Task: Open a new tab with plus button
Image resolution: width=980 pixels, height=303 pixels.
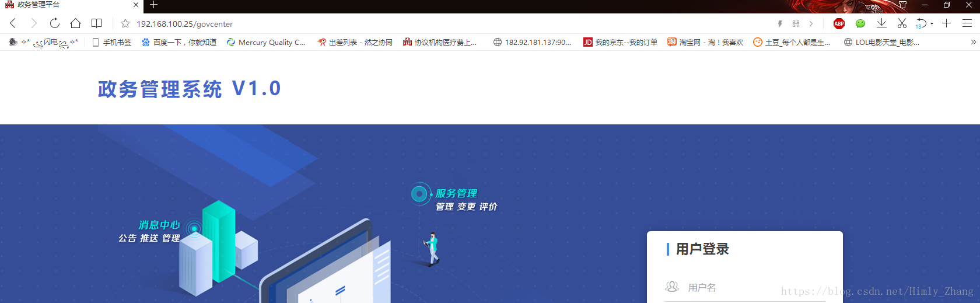Action: coord(153,5)
